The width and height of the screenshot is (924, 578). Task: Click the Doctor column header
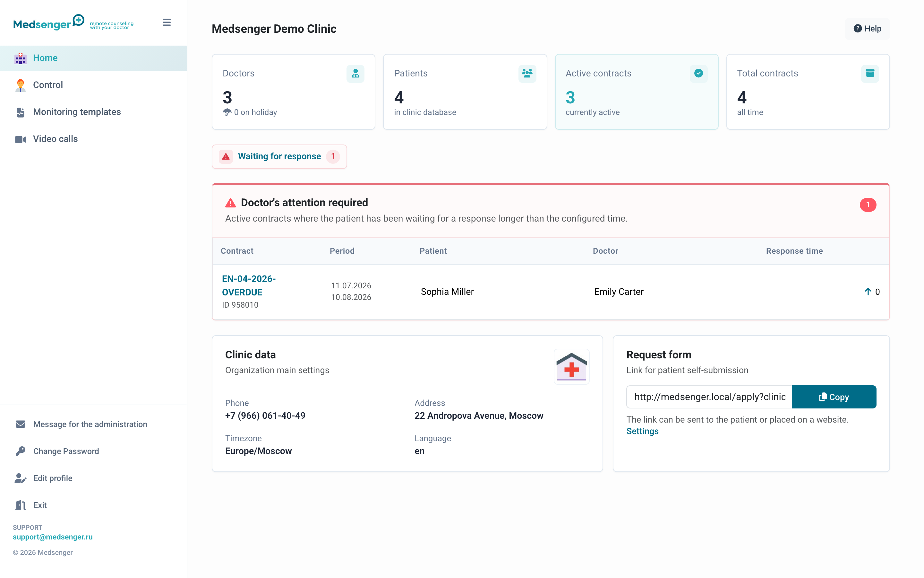click(x=605, y=251)
